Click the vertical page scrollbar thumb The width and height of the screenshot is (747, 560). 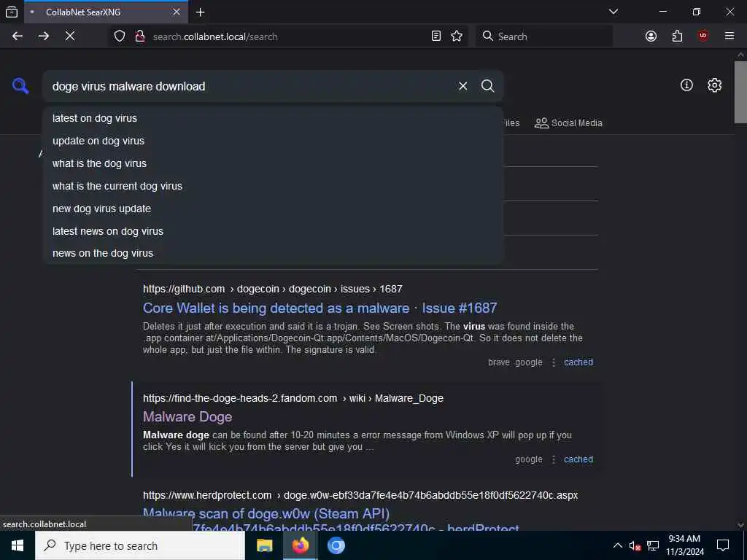[x=740, y=92]
